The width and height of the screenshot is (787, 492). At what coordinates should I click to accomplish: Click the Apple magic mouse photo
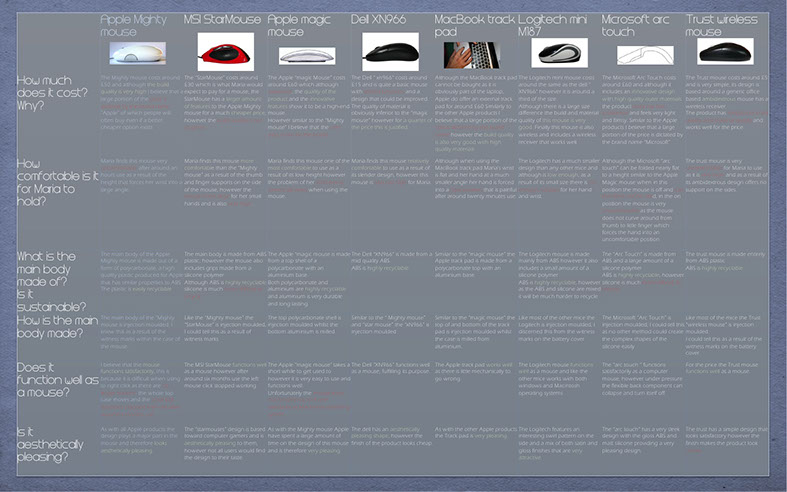point(306,55)
